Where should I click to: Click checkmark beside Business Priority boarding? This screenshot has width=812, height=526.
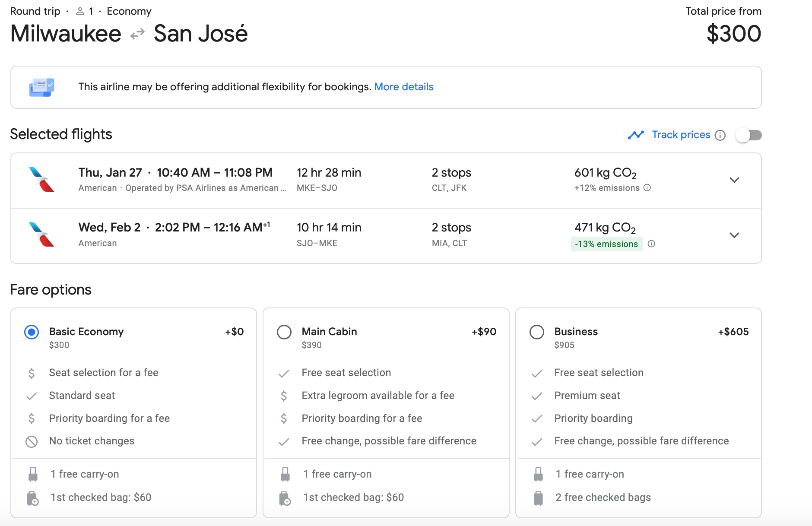[x=537, y=418]
